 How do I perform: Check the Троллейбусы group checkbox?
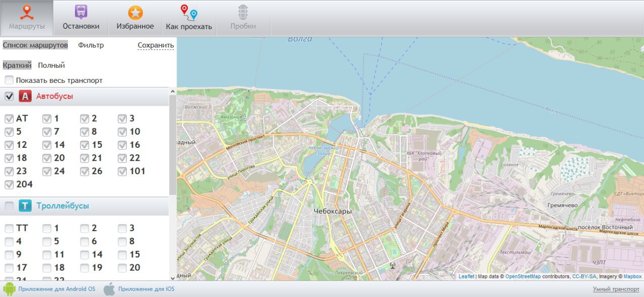9,206
